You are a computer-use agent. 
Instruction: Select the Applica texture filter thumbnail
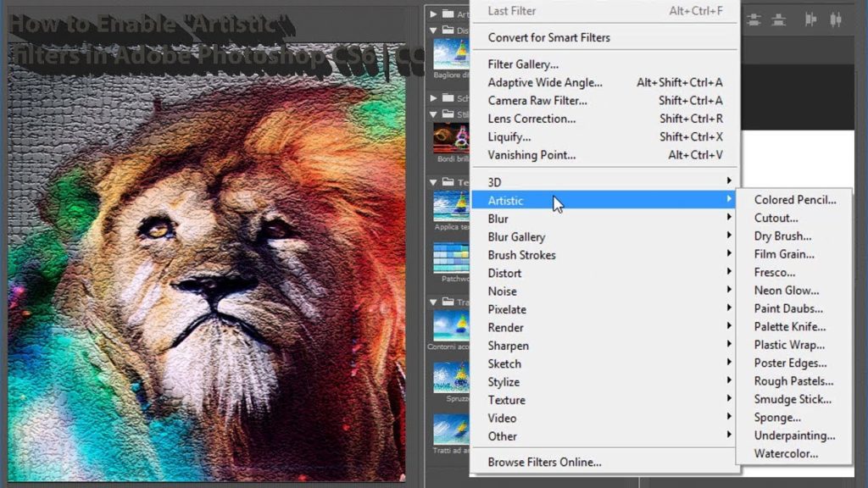(451, 206)
